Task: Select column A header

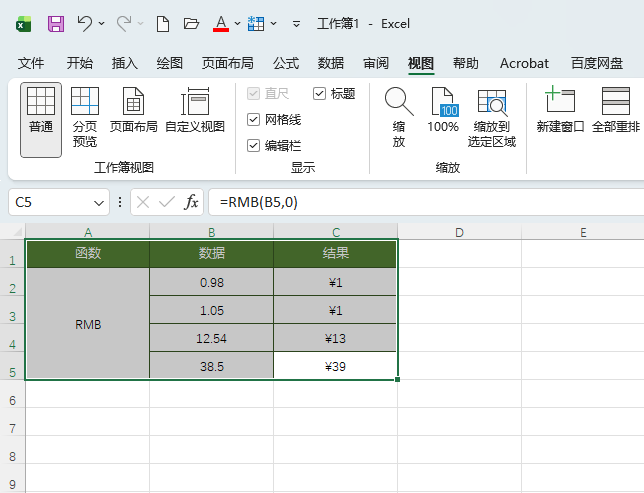Action: (87, 232)
